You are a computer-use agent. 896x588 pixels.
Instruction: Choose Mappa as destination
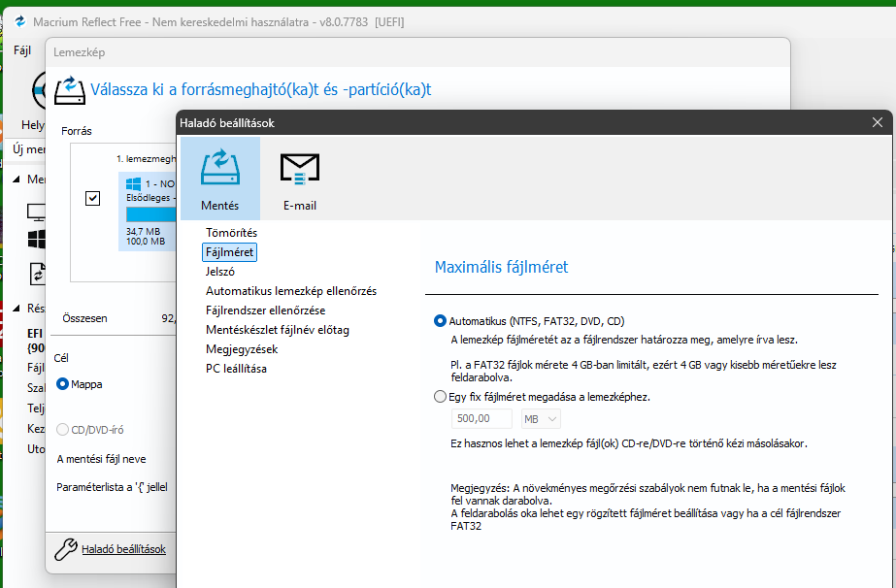point(62,384)
